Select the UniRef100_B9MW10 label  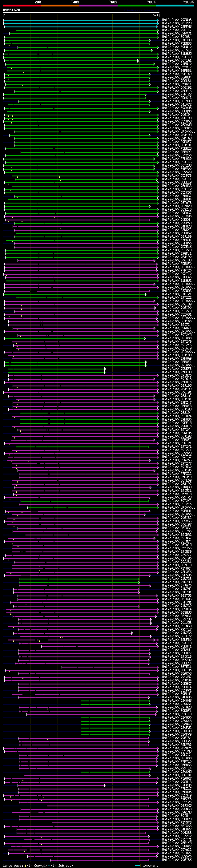coord(177,47)
